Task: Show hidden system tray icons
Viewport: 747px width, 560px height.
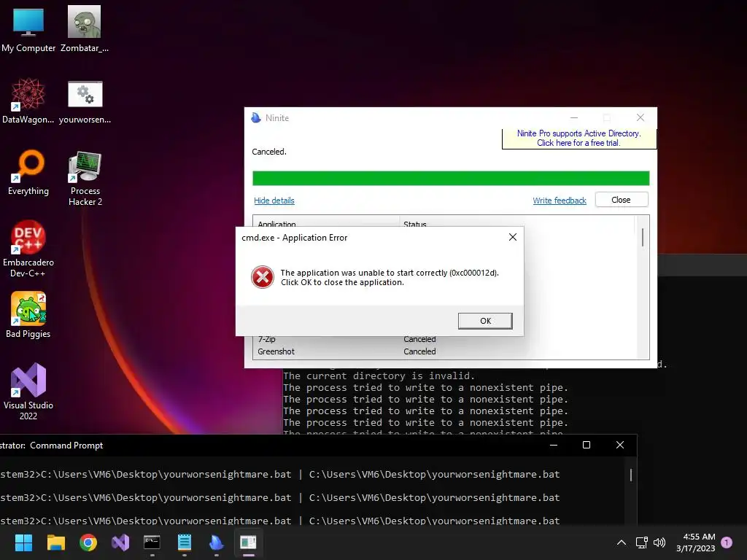Action: [622, 542]
